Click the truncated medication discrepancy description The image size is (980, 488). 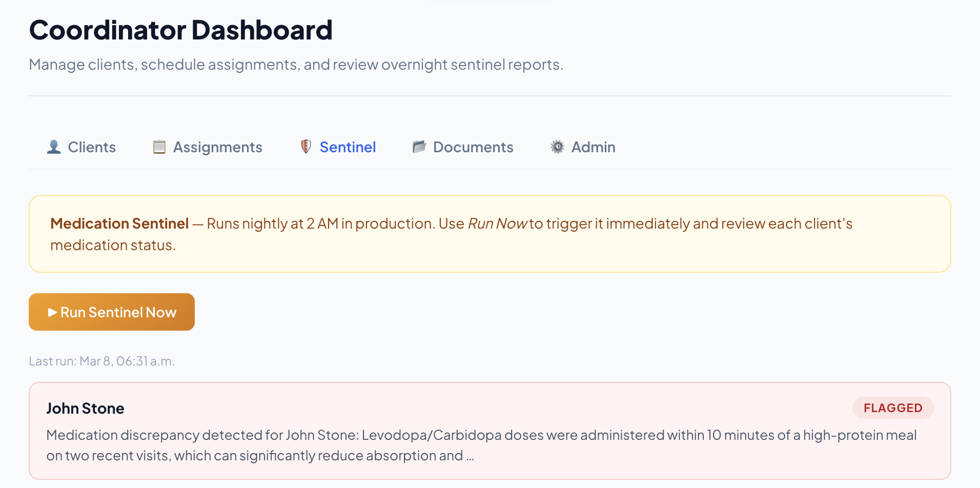(x=481, y=445)
